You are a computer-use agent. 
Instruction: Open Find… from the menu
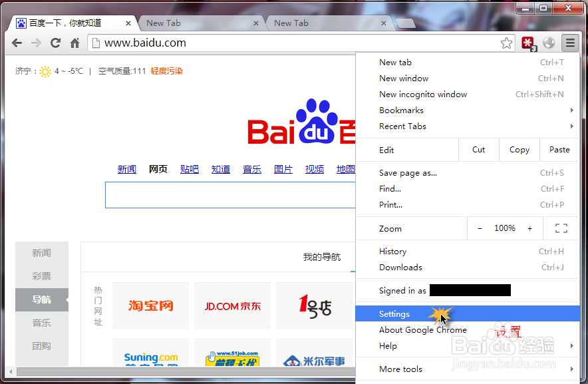coord(467,189)
